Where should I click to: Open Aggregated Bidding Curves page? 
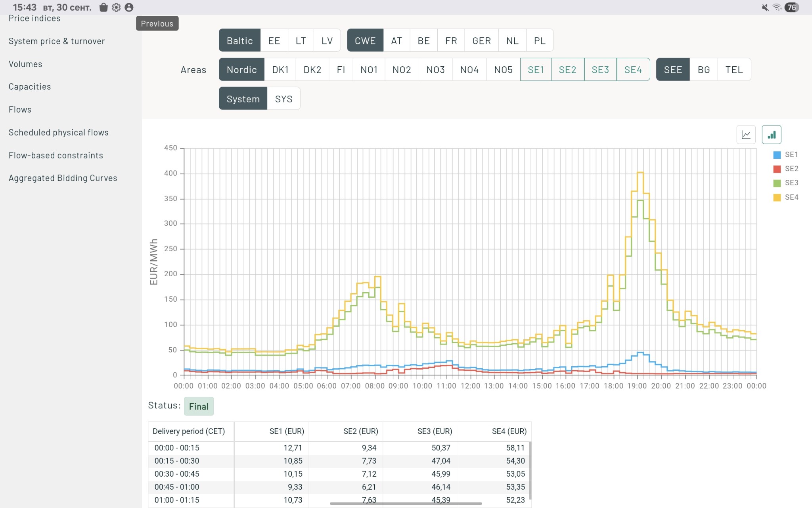pyautogui.click(x=63, y=178)
